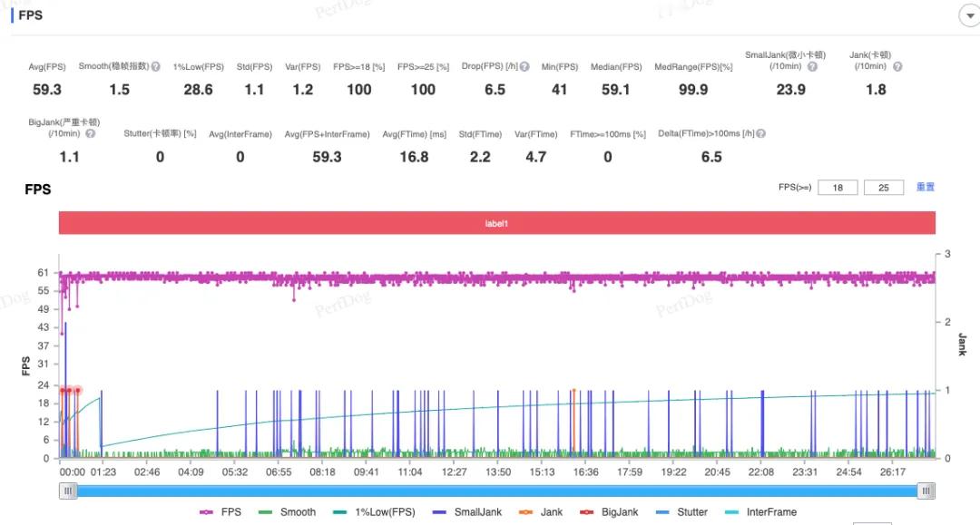Image resolution: width=980 pixels, height=525 pixels.
Task: Collapse the FPS panel with the dropdown arrow
Action: tap(969, 16)
